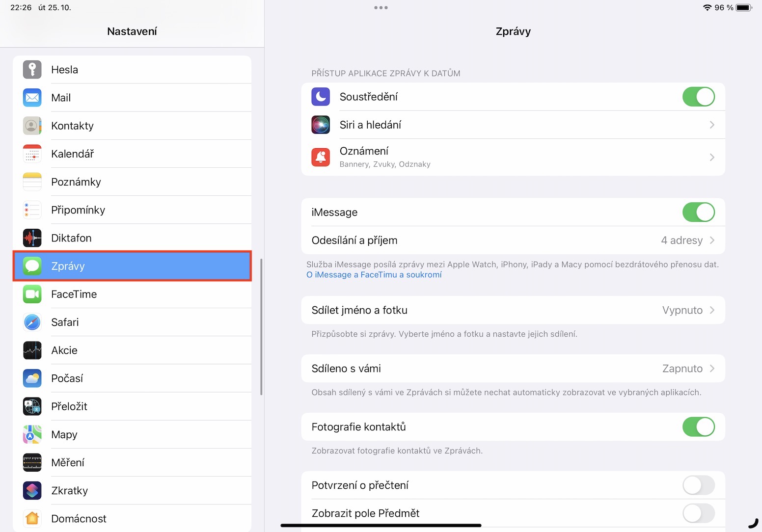Select Kontakty in settings list
The height and width of the screenshot is (532, 762).
coord(132,126)
